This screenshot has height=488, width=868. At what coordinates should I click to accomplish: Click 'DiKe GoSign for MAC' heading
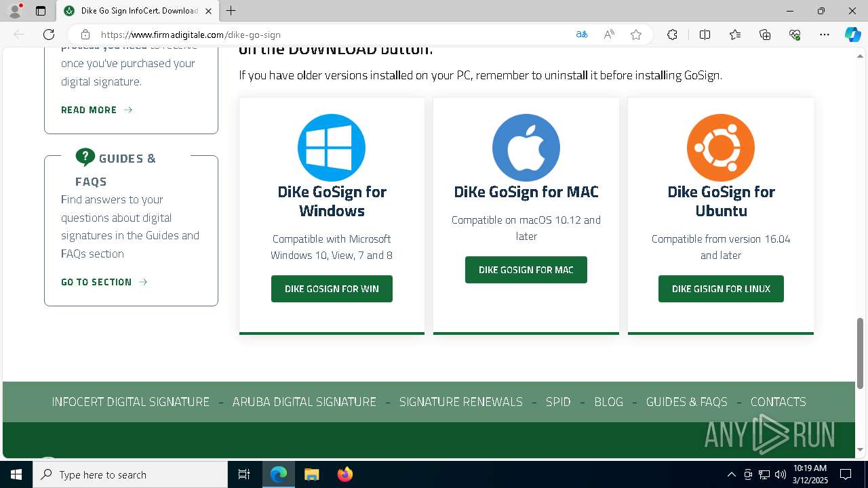(x=526, y=192)
